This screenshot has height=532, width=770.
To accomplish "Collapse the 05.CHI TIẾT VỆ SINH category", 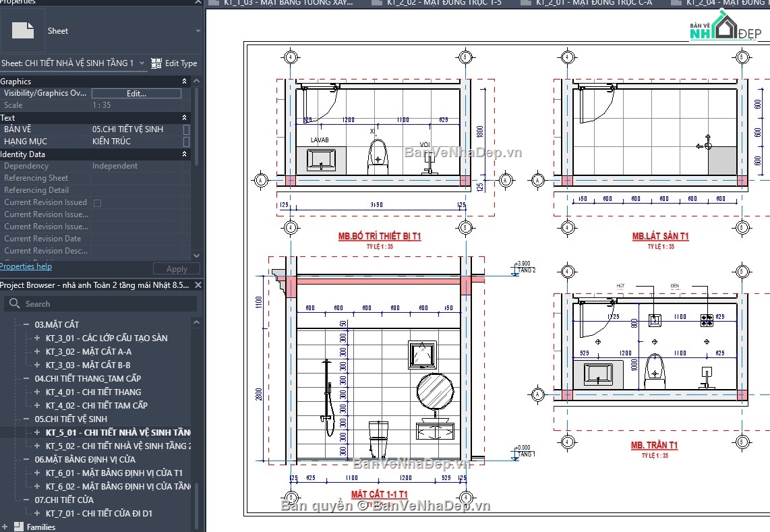I will pyautogui.click(x=26, y=418).
